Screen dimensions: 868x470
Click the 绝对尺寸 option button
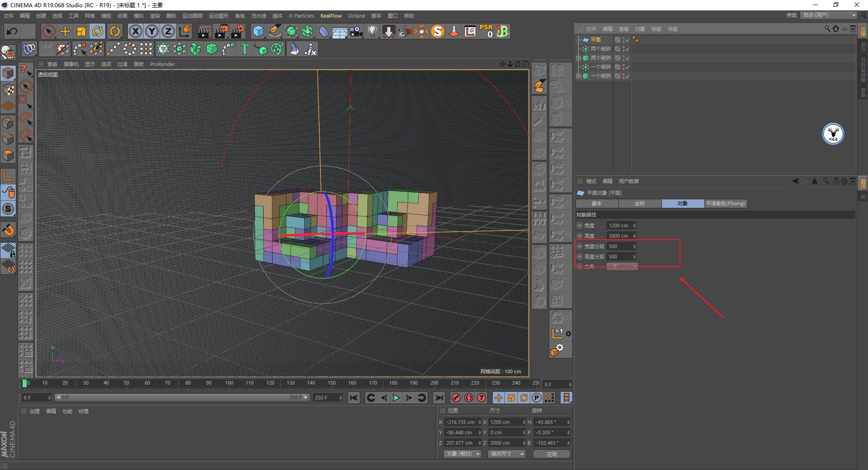tap(503, 454)
